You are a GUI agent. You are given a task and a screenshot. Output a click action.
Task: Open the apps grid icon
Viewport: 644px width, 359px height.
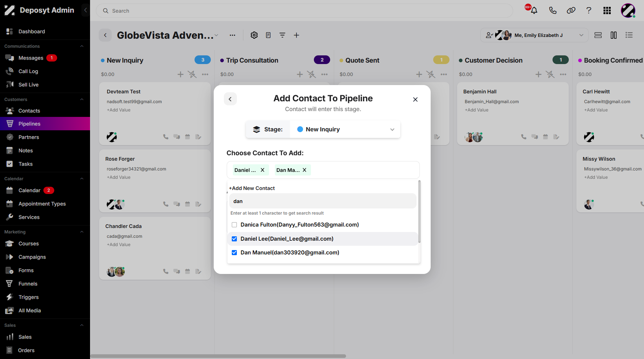coord(607,10)
